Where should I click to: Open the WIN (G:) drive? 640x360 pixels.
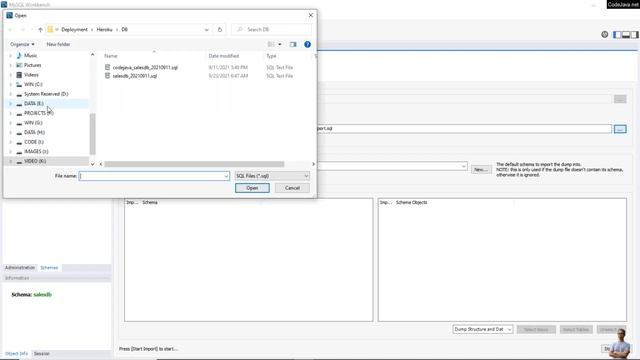pos(33,123)
